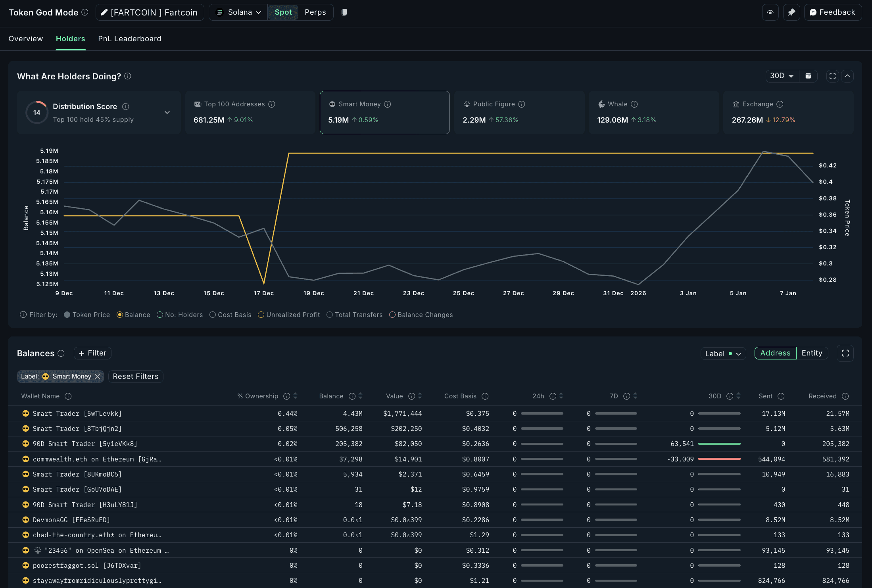
Task: Click the Distribution Score info icon
Action: (126, 107)
